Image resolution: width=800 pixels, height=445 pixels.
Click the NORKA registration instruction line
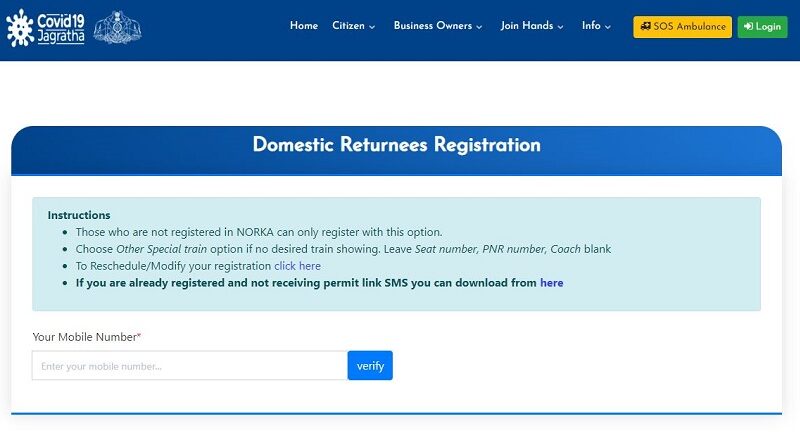tap(259, 232)
